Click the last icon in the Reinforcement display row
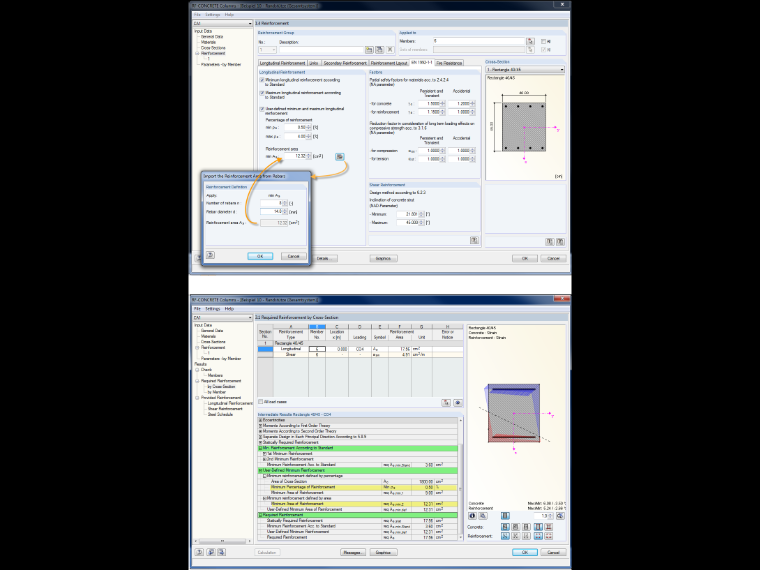The height and width of the screenshot is (570, 760). (x=549, y=536)
